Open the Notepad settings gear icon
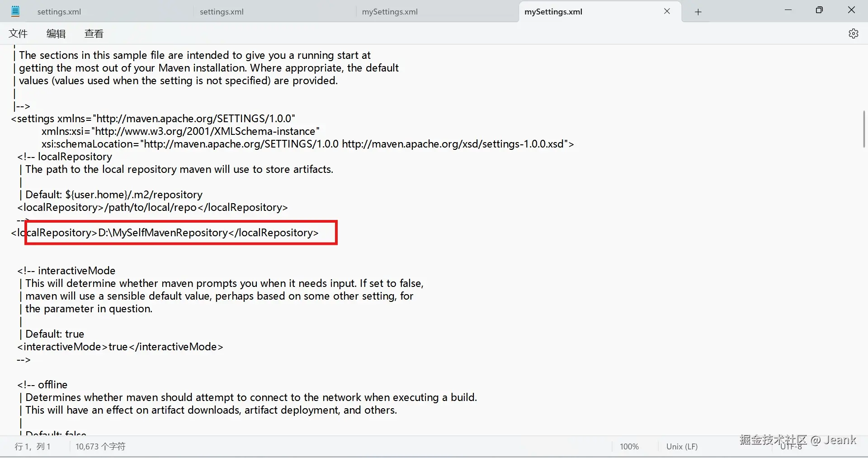Viewport: 868px width, 458px height. point(853,33)
